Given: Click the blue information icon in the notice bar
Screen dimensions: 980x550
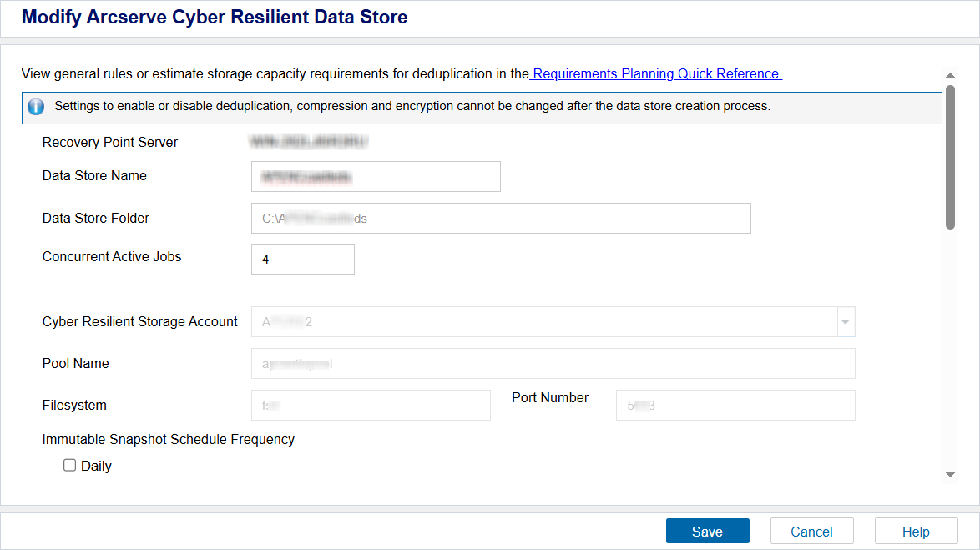Looking at the screenshot, I should point(36,107).
